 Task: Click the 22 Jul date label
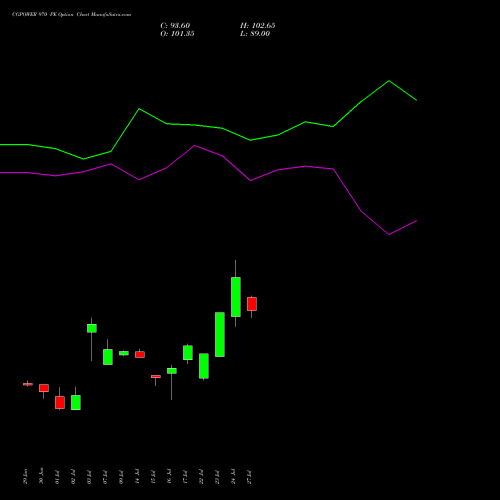coord(202,477)
